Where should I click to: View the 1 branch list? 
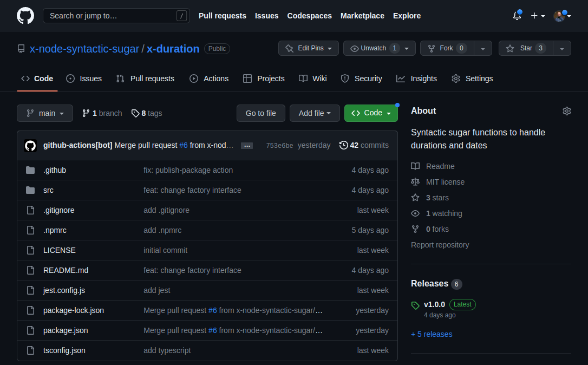[x=102, y=113]
